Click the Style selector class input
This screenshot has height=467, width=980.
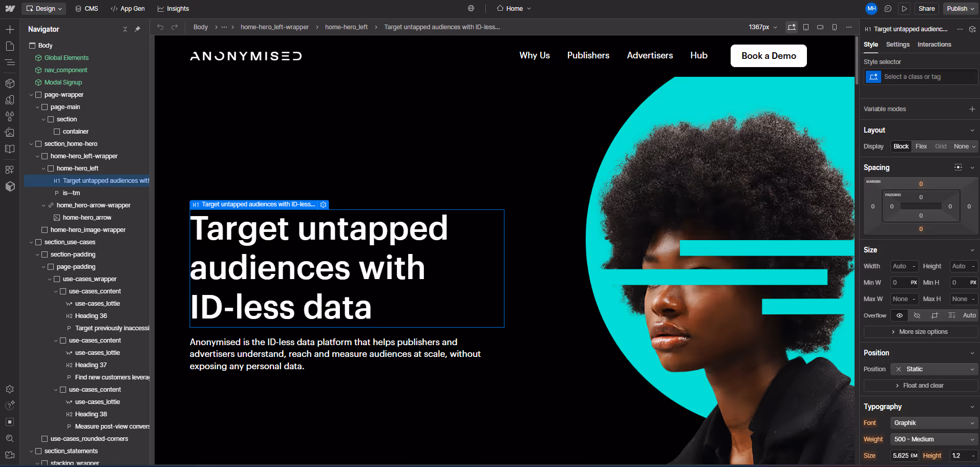point(921,77)
